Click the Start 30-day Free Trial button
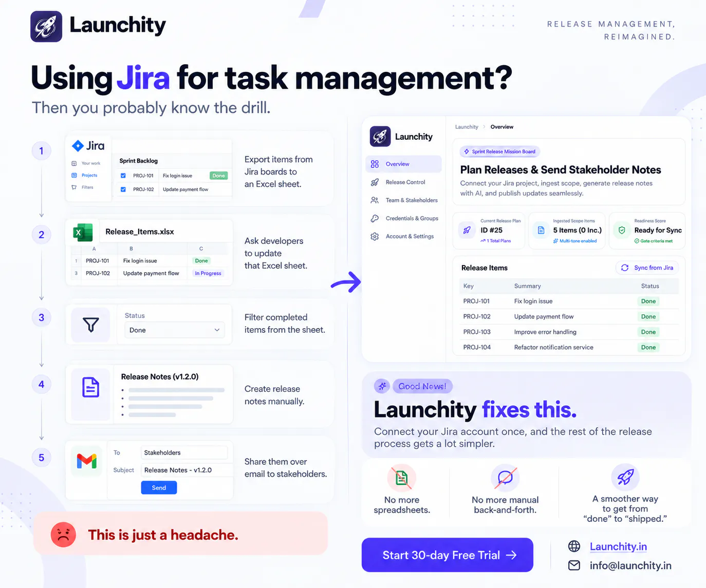 pyautogui.click(x=447, y=555)
